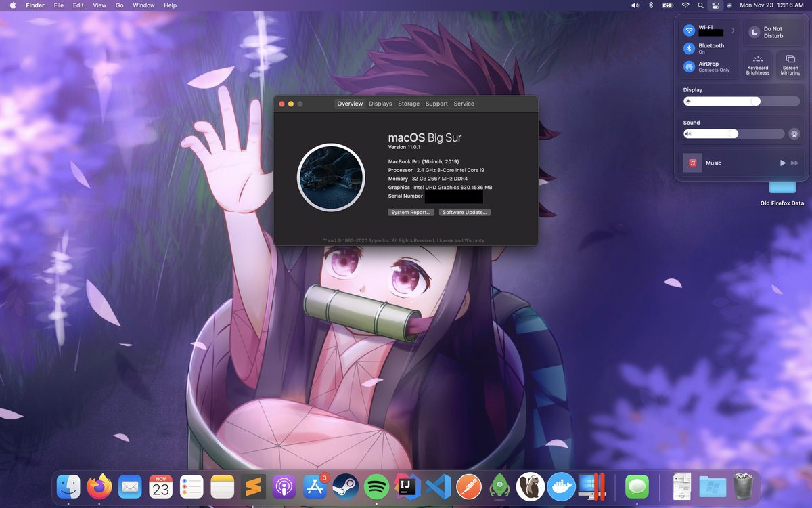
Task: Open Spotlight search in the menu bar
Action: pyautogui.click(x=701, y=5)
